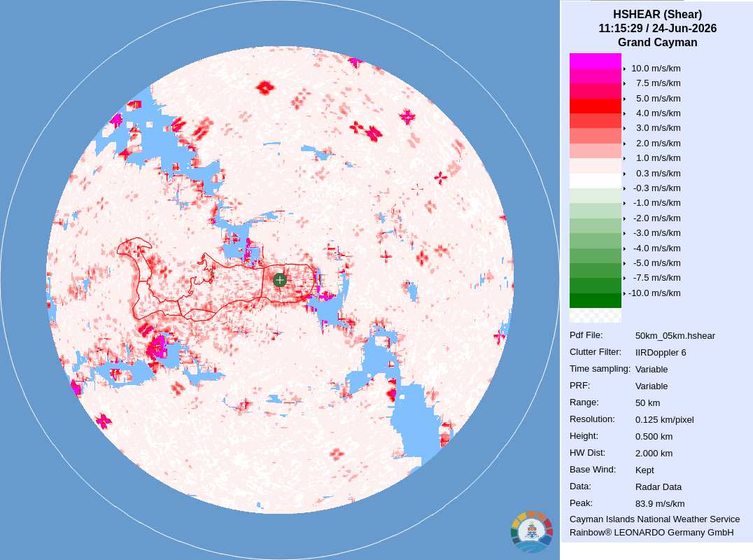Click the light pink 1.0 m/s/km swatch

595,150
